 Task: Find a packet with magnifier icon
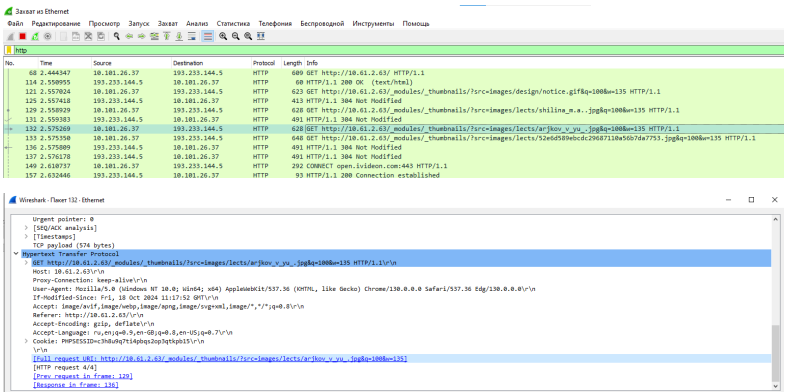point(117,37)
